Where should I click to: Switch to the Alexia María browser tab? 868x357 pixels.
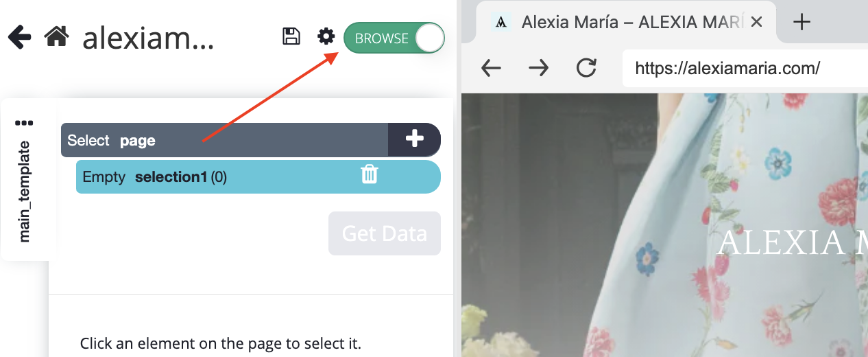click(x=625, y=22)
